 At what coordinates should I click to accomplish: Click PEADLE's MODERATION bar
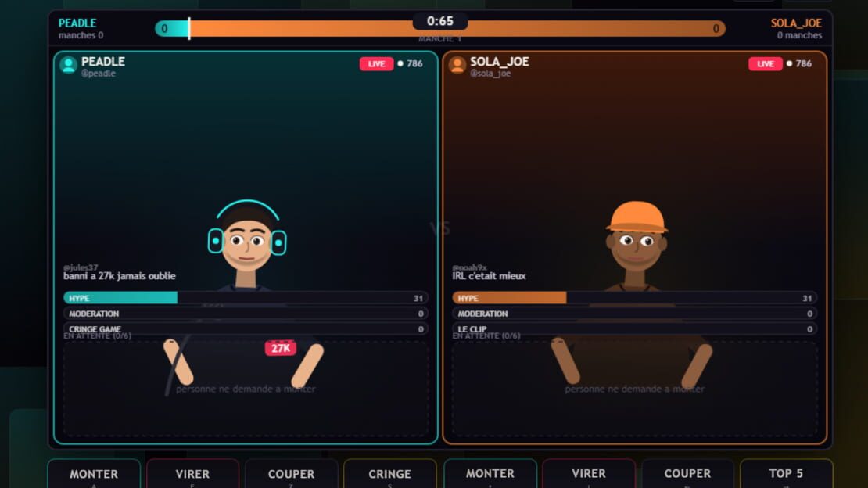point(246,314)
